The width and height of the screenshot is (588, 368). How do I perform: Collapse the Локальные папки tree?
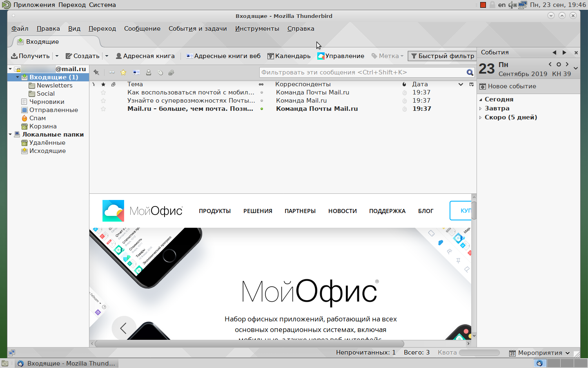tap(10, 135)
